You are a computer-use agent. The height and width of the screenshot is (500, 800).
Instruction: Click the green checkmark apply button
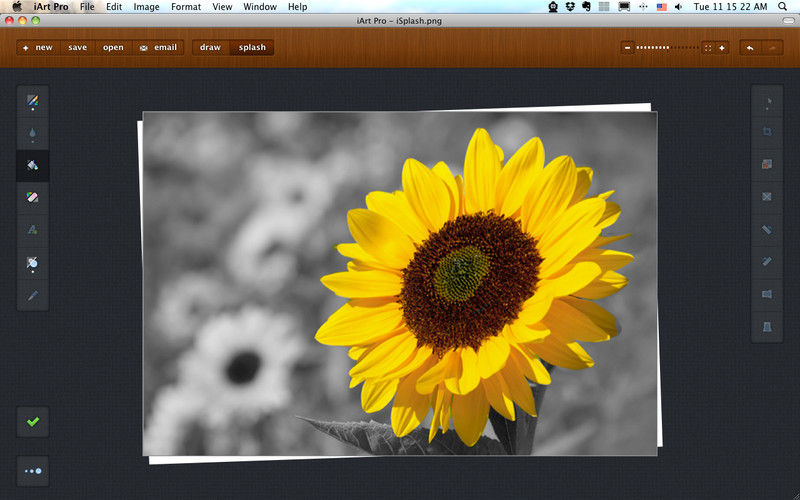[32, 422]
